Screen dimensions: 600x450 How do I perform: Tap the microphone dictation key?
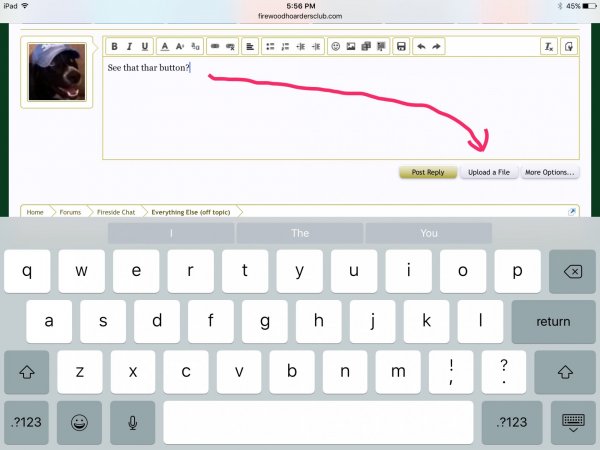pos(132,423)
